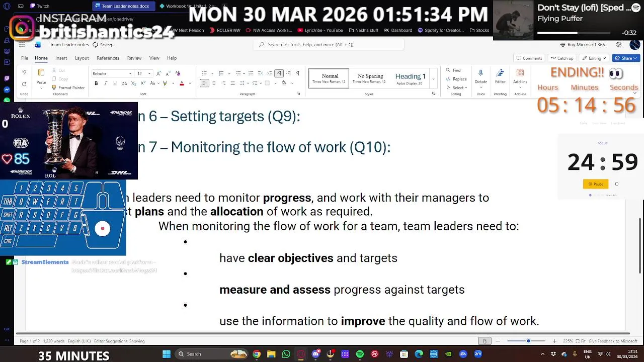Click the Undo arrow icon
Viewport: 644px width, 362px height.
click(x=24, y=72)
